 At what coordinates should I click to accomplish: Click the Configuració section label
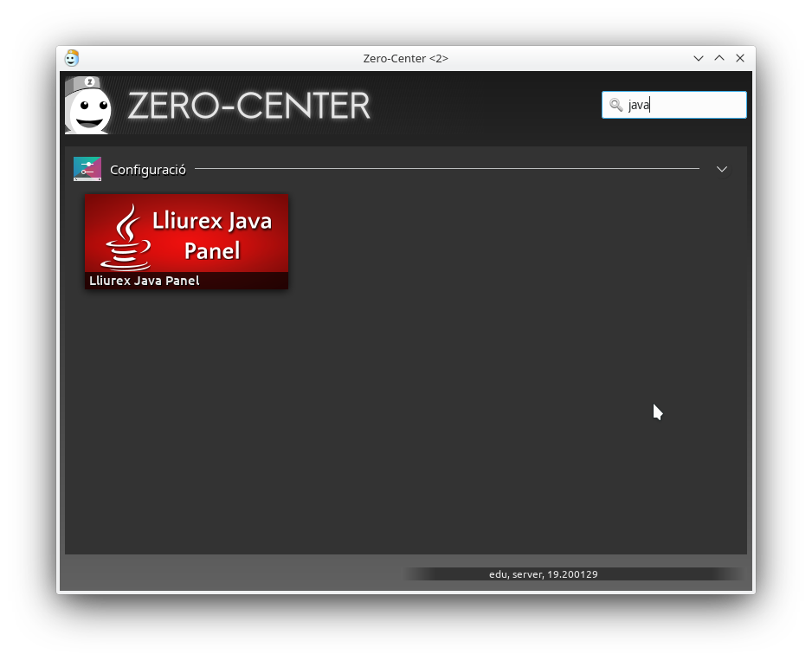[147, 170]
